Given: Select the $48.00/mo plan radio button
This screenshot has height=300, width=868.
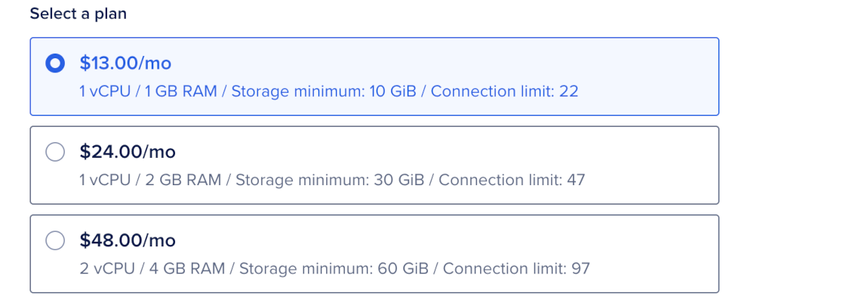Looking at the screenshot, I should click(x=55, y=240).
